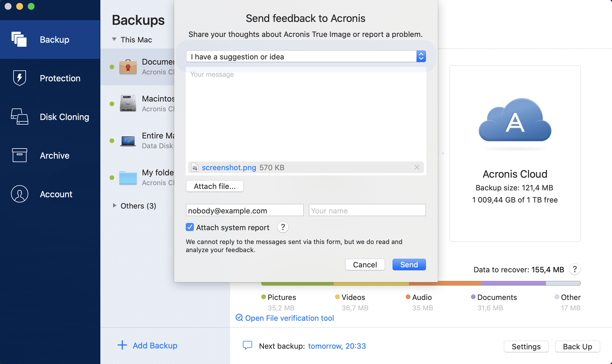
Task: Click help button beside Attach system report
Action: pyautogui.click(x=283, y=227)
